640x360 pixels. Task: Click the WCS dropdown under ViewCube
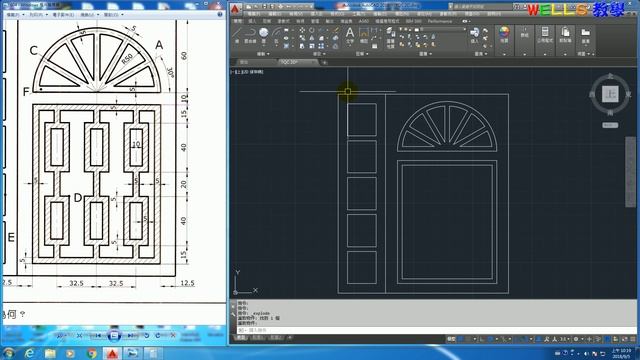610,125
